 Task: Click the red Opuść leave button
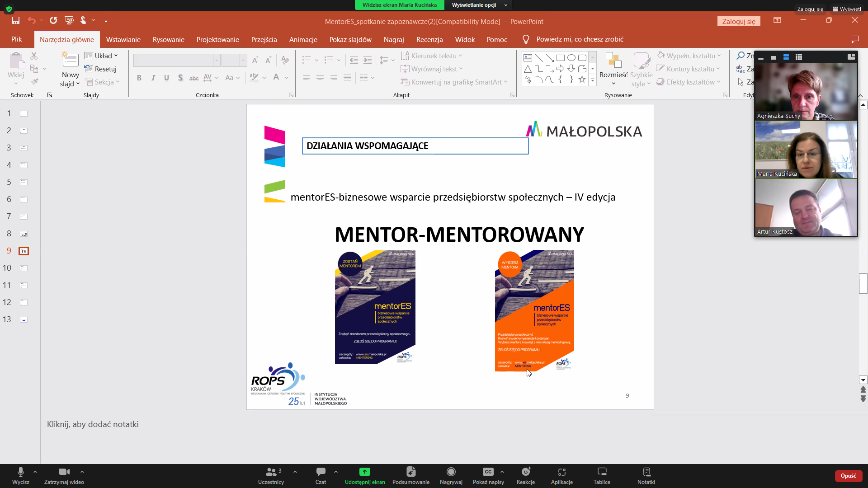(848, 476)
